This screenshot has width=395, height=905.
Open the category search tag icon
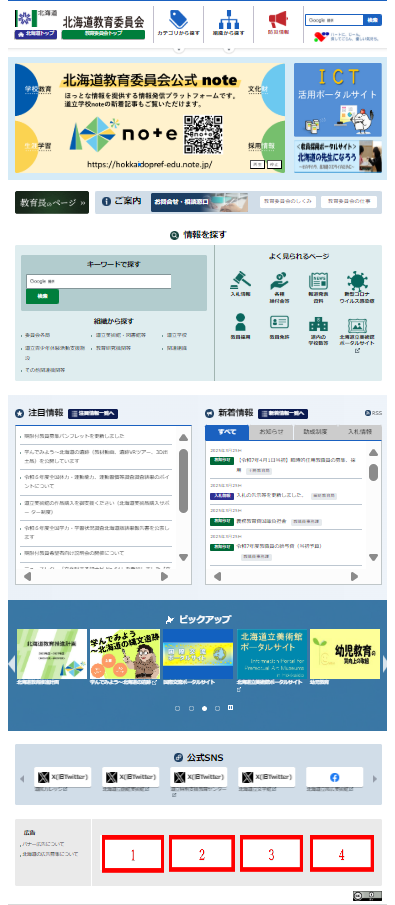click(x=178, y=20)
